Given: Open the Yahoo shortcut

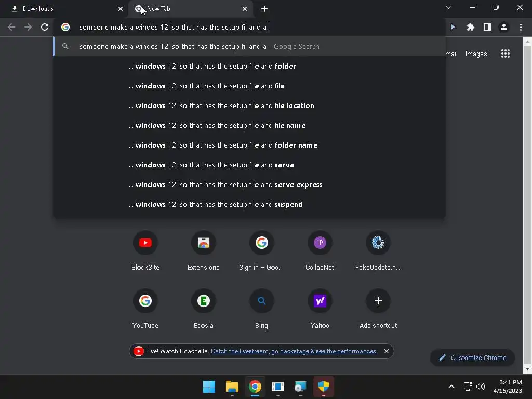Looking at the screenshot, I should point(320,309).
